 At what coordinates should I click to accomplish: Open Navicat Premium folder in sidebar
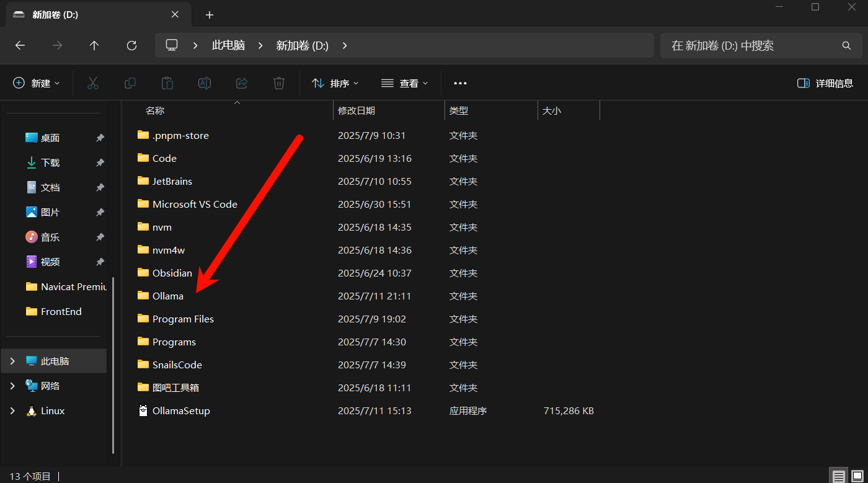[66, 286]
